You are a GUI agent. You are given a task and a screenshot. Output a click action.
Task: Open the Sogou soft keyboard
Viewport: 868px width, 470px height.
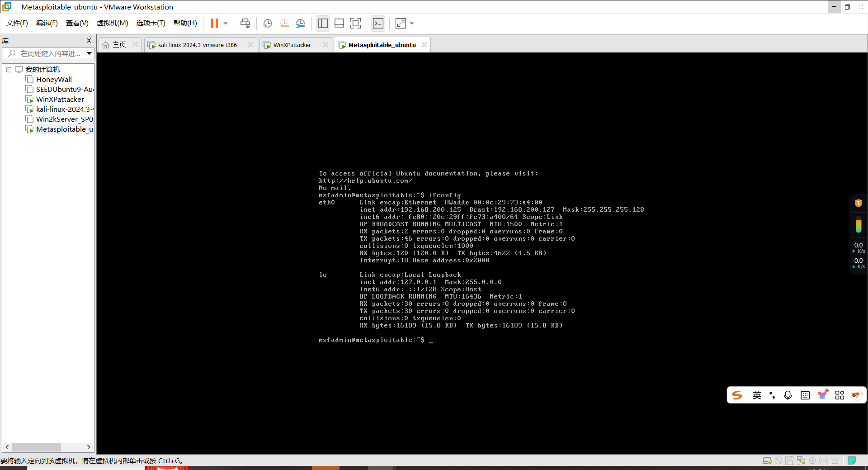tap(805, 395)
